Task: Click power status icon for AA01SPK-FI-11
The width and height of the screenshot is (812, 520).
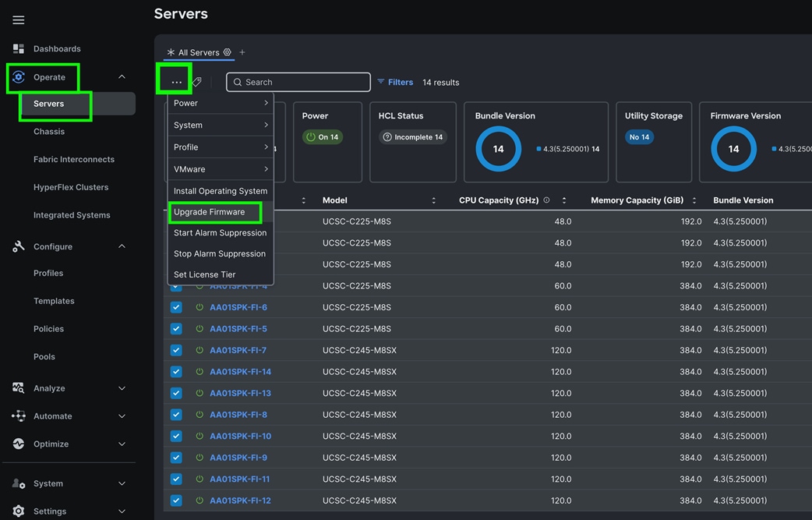Action: click(199, 479)
